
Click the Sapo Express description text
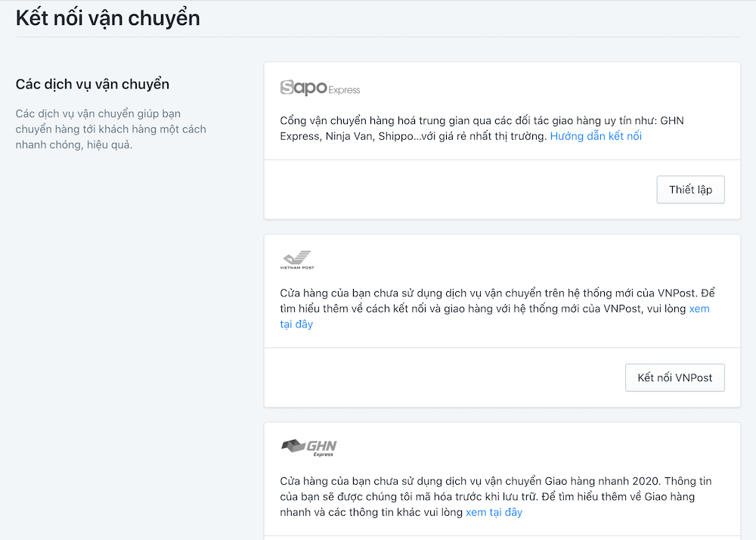coord(408,129)
